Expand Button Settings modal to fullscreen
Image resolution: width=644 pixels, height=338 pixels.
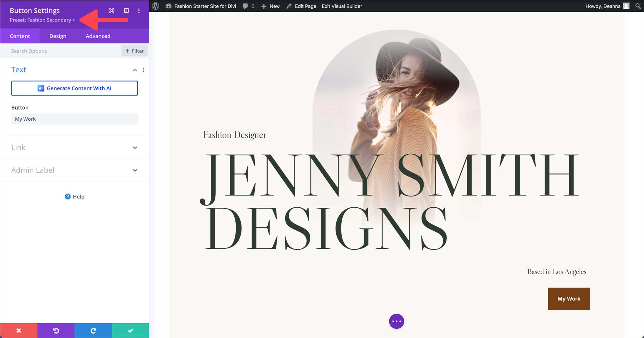click(x=111, y=11)
